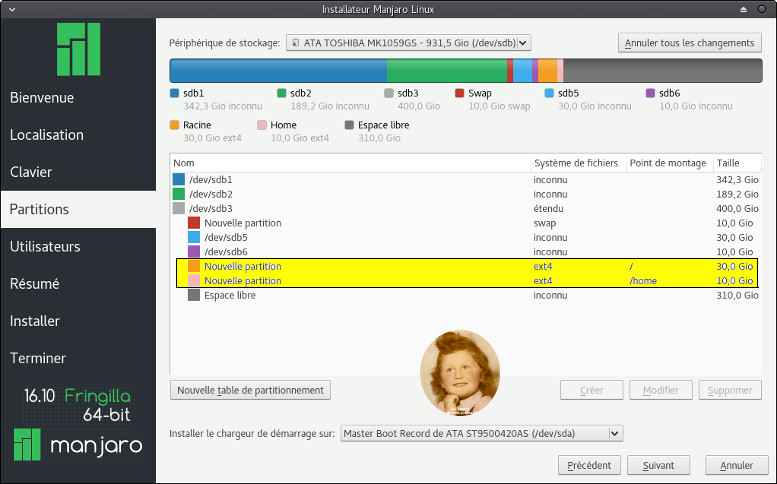Click the blue /dev/sdb1 partition color icon in table
The image size is (777, 484).
pyautogui.click(x=179, y=180)
